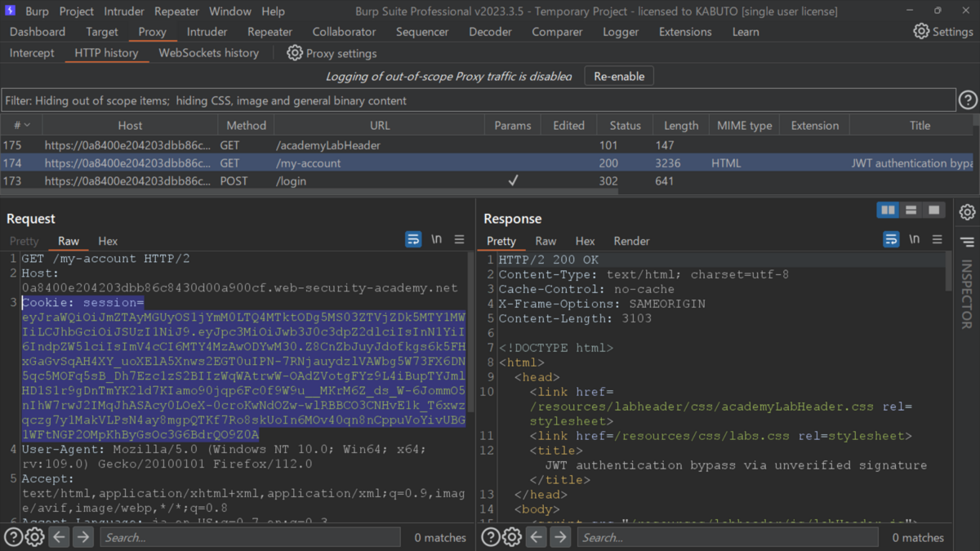The image size is (980, 551).
Task: Open Settings with the gear icon
Action: tap(943, 32)
